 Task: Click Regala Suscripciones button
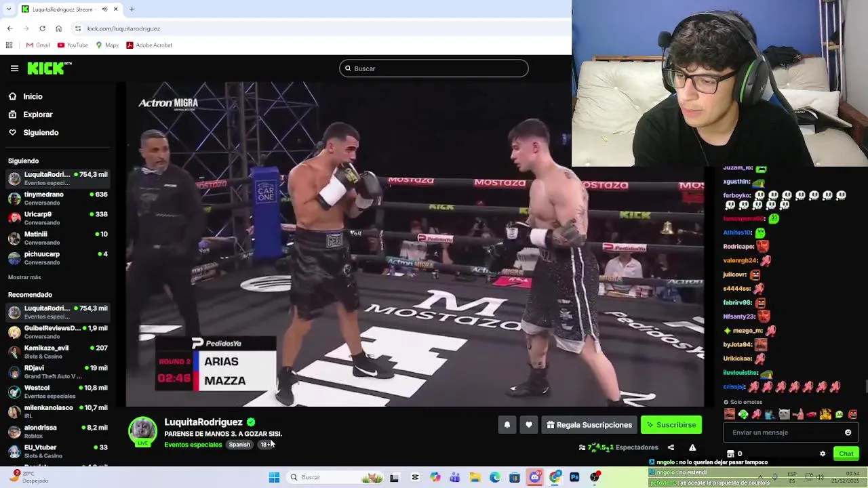click(x=589, y=425)
